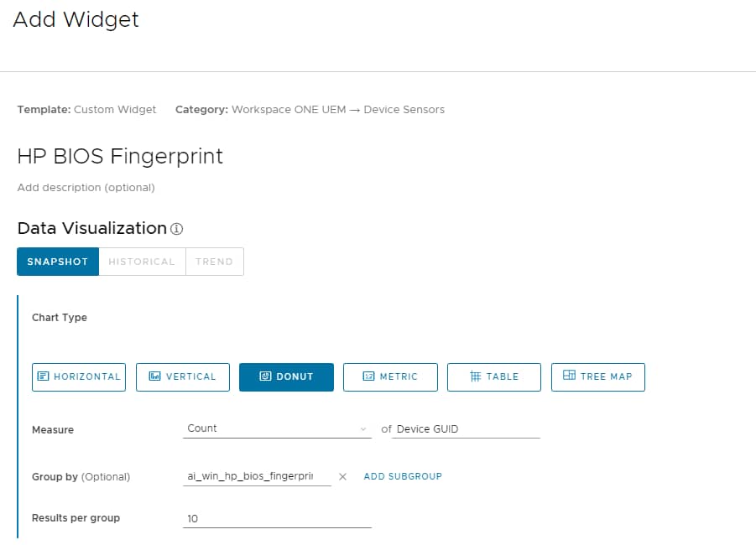Switch to the Historical view
Image resolution: width=756 pixels, height=545 pixels.
click(x=142, y=262)
